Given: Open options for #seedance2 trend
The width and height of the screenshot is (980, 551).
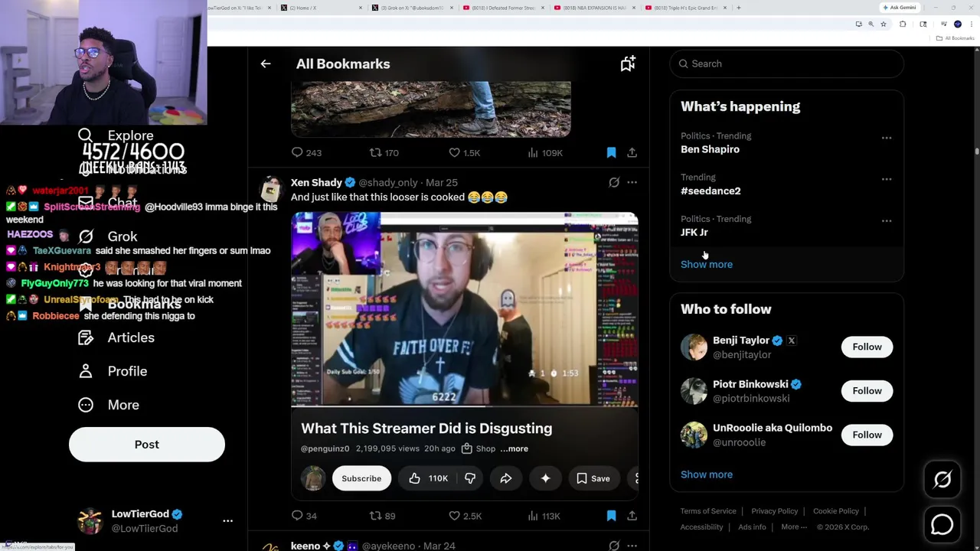Looking at the screenshot, I should [887, 179].
